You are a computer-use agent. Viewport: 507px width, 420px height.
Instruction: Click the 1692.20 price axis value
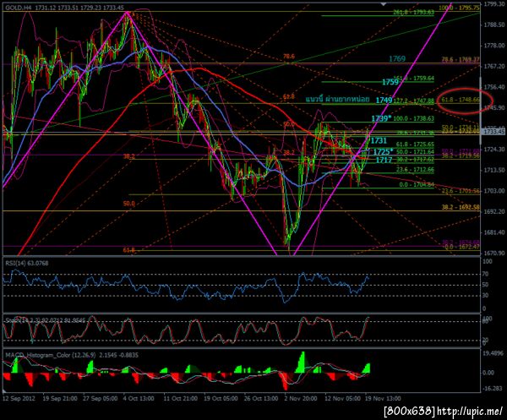click(494, 211)
